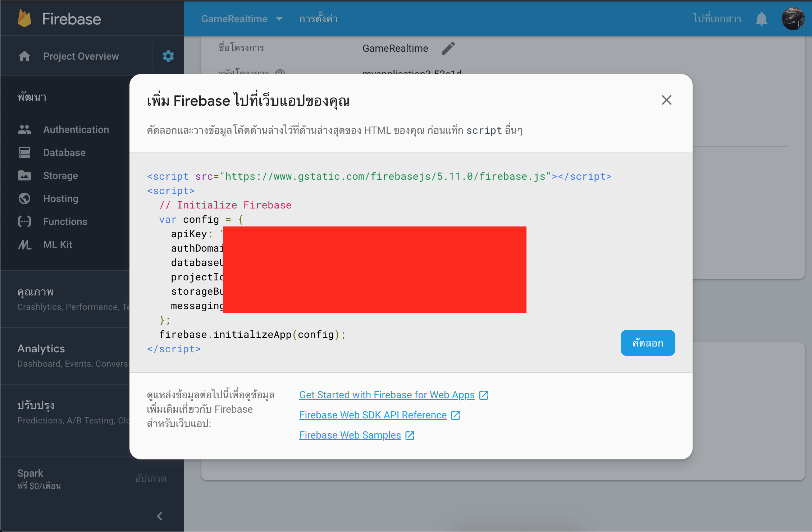Select Storage in the sidebar
The height and width of the screenshot is (532, 812).
[x=60, y=175]
